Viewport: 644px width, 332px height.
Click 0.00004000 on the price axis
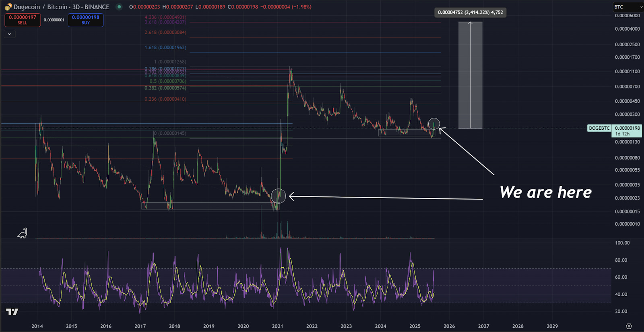pos(627,29)
